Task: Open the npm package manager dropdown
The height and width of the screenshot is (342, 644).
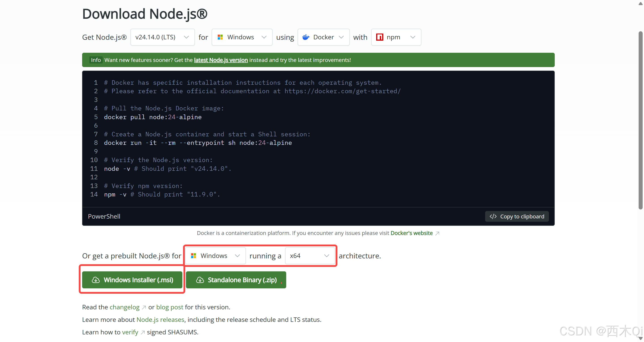Action: (x=396, y=37)
